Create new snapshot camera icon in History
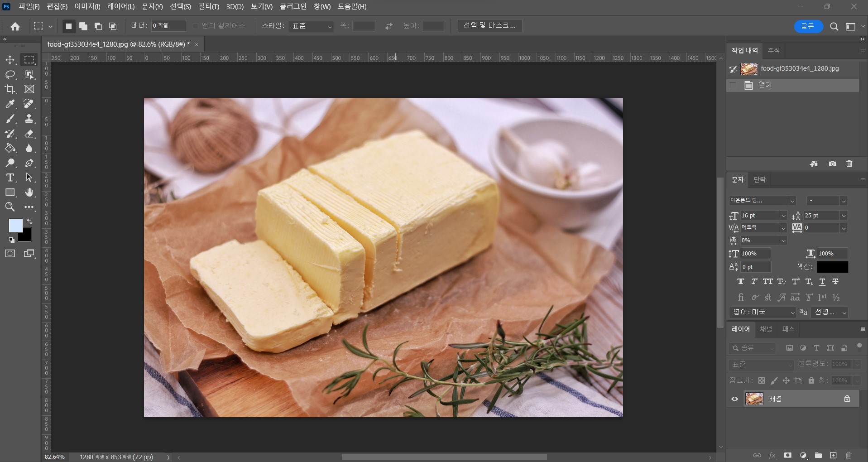 (x=832, y=164)
